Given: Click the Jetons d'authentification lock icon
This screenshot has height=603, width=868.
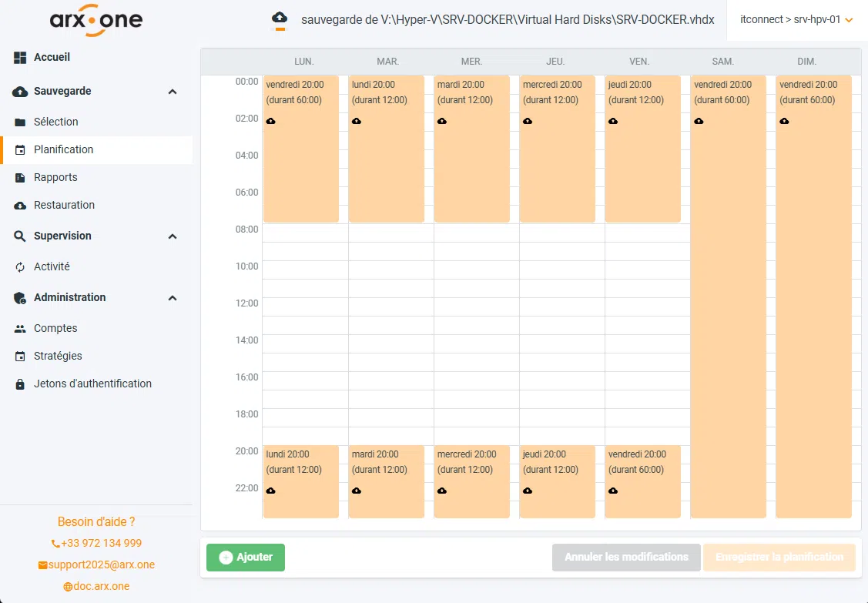Looking at the screenshot, I should (x=19, y=384).
